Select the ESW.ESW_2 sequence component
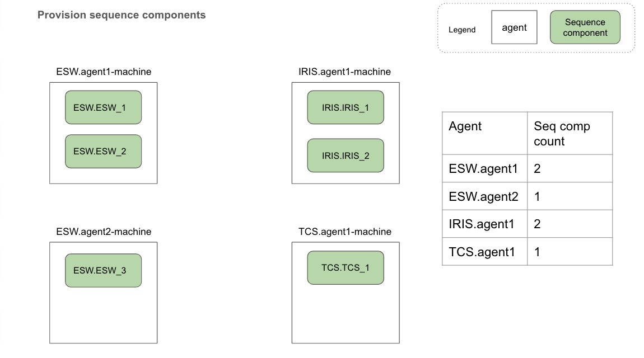Screen dimensions: 644x358 pos(103,152)
